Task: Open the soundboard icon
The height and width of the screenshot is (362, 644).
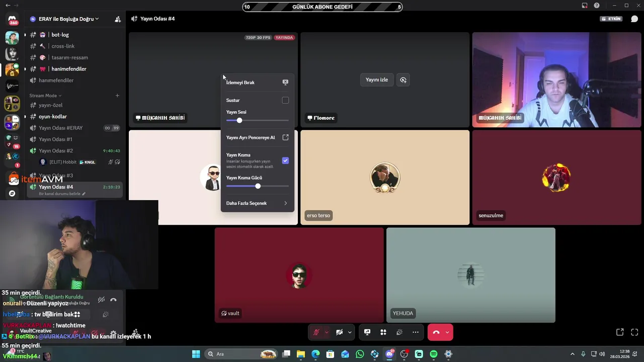Action: (399, 332)
